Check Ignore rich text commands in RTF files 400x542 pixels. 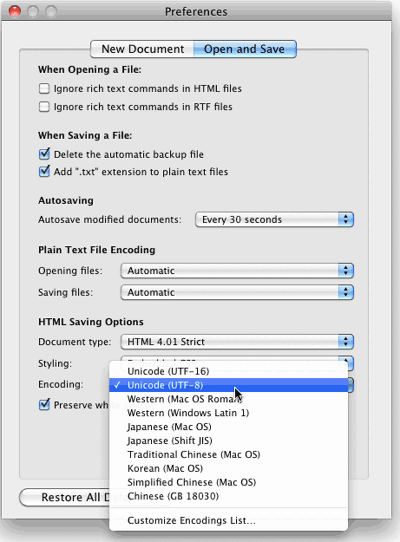[x=44, y=106]
